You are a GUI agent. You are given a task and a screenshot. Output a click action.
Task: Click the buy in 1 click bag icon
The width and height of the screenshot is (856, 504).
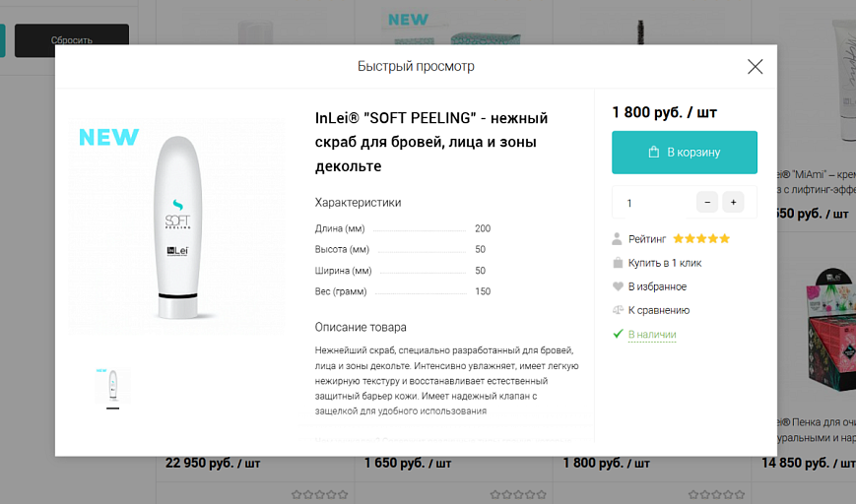pyautogui.click(x=618, y=263)
